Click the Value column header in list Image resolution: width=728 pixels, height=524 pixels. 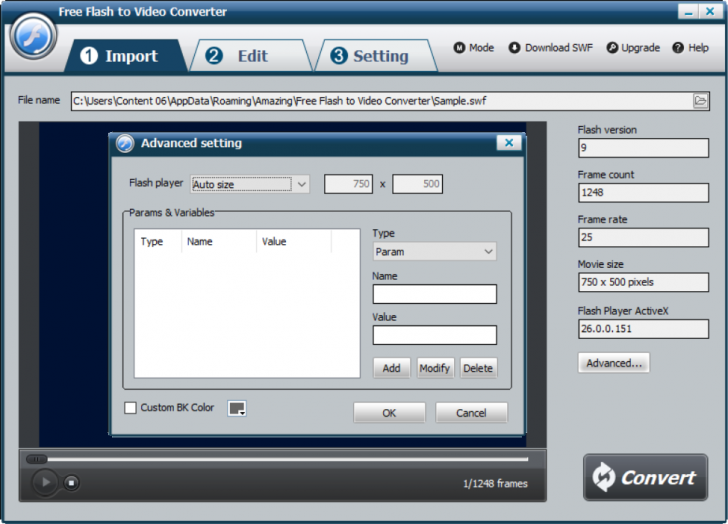click(x=294, y=241)
